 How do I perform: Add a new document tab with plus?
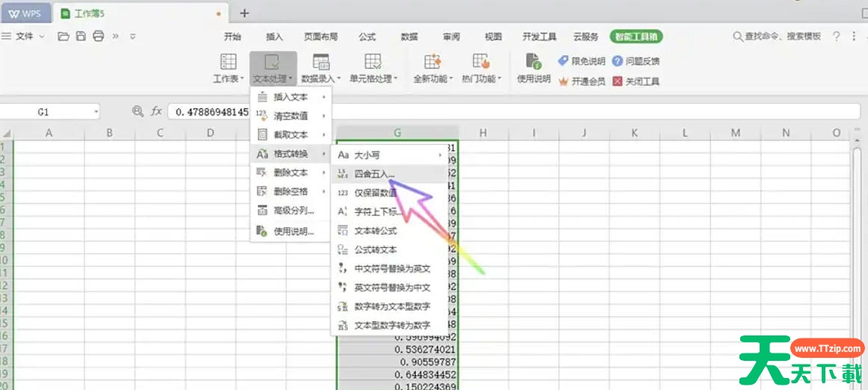[x=244, y=13]
